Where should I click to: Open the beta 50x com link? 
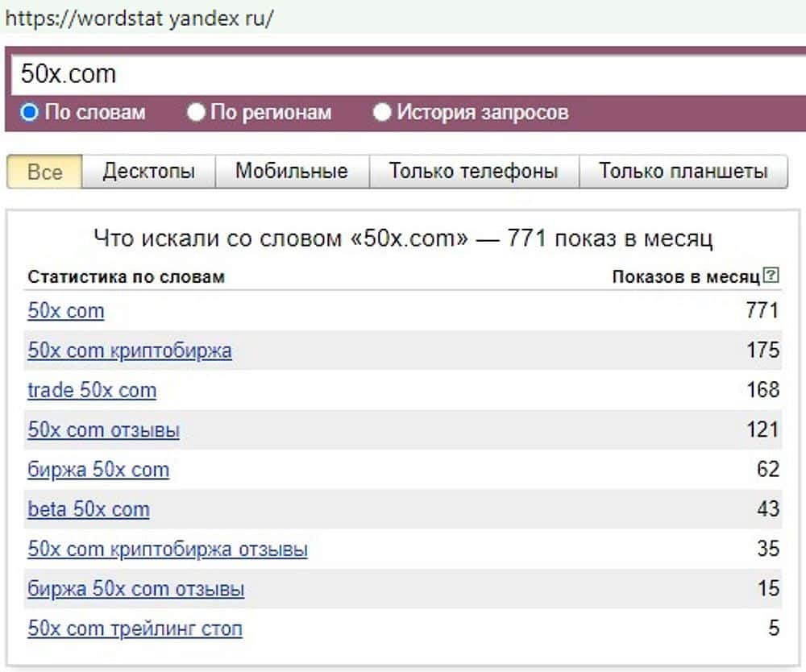click(x=89, y=509)
